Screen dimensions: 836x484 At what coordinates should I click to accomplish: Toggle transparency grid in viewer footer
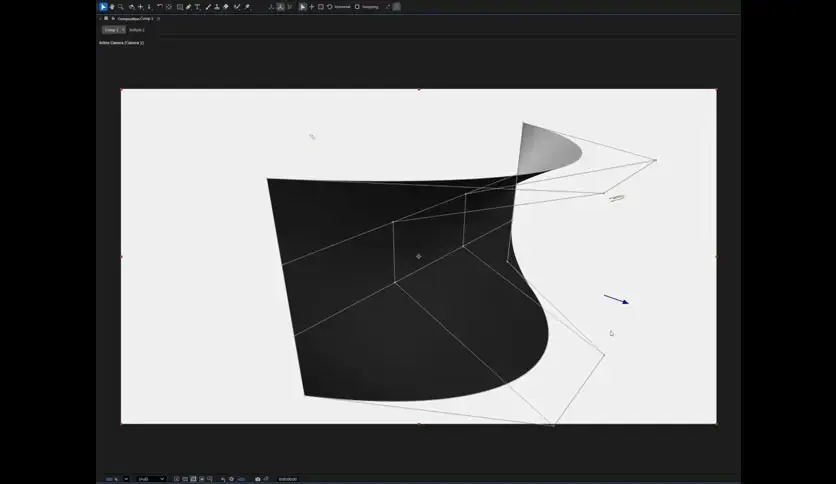(x=185, y=479)
